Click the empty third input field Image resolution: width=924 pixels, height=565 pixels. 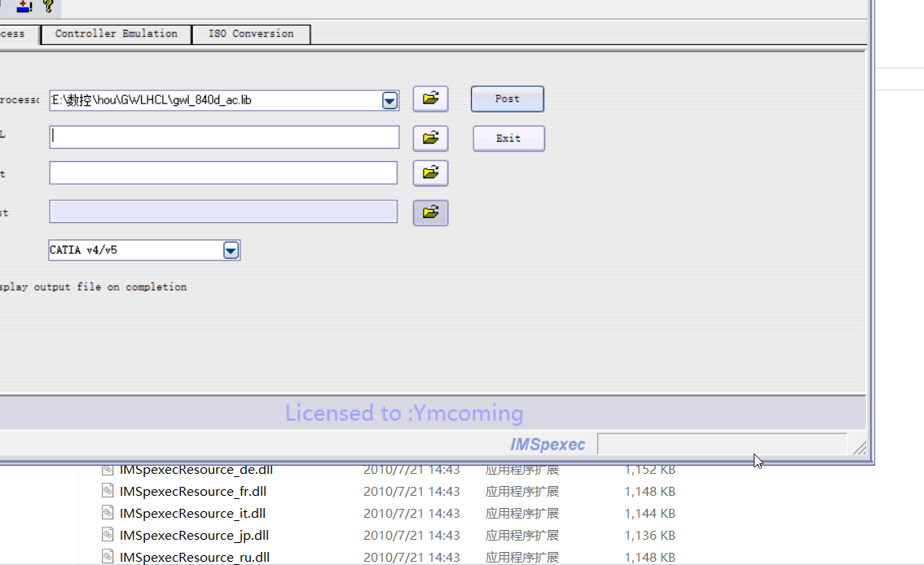point(223,173)
